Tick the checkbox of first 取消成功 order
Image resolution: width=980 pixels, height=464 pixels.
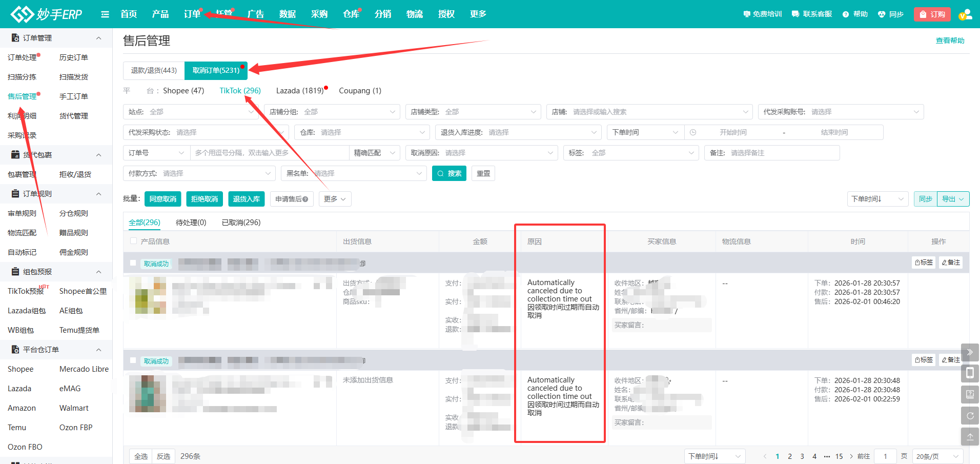(x=133, y=263)
